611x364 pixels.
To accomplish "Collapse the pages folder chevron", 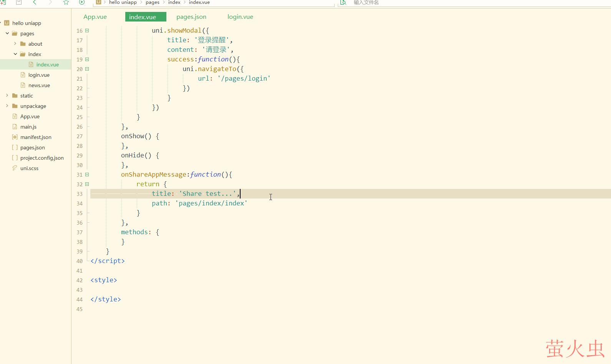I will pos(7,33).
